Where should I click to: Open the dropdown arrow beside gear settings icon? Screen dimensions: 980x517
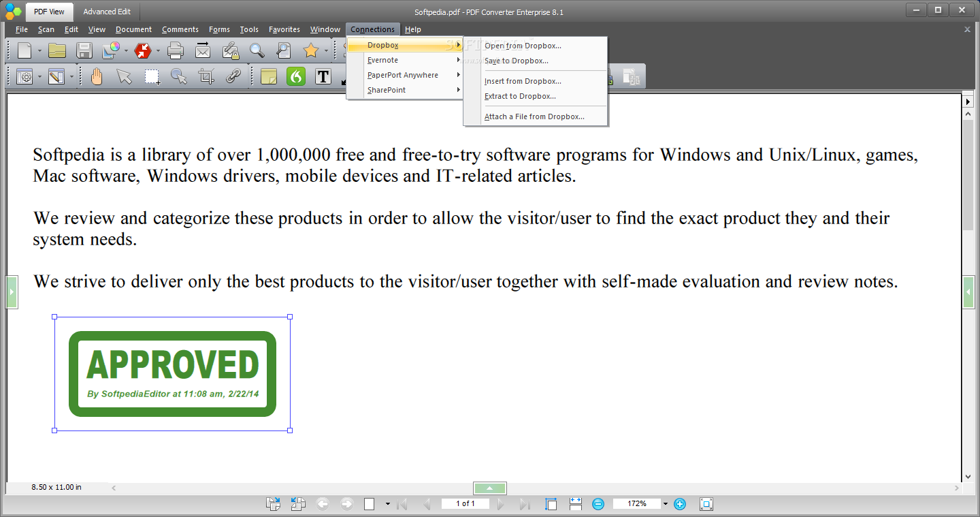pyautogui.click(x=39, y=76)
